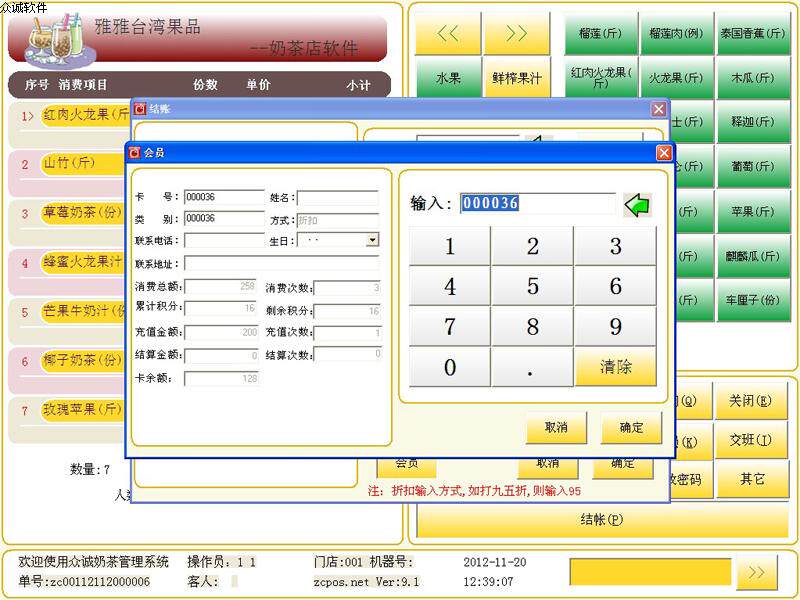The height and width of the screenshot is (600, 800).
Task: Click the 结帐(P) checkout button
Action: click(602, 519)
